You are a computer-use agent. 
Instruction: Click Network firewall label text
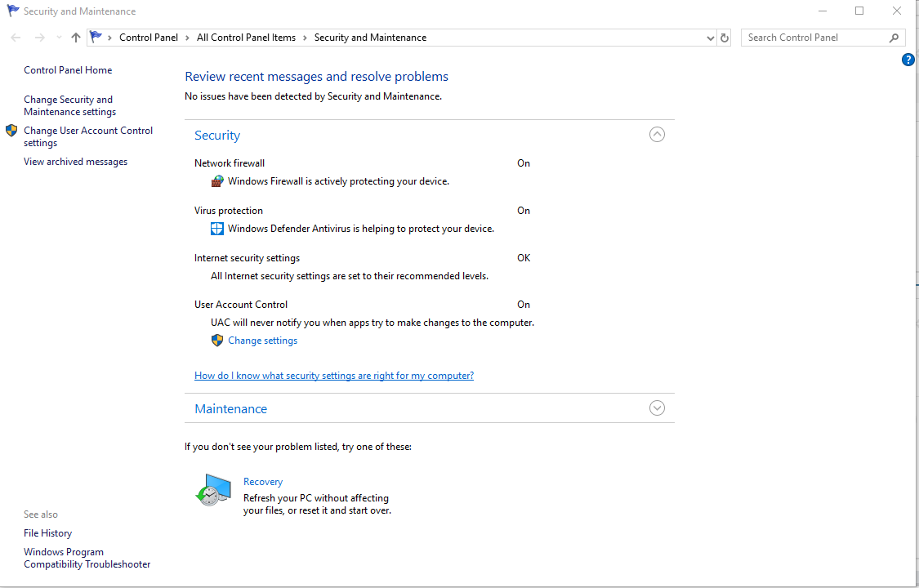click(x=230, y=163)
